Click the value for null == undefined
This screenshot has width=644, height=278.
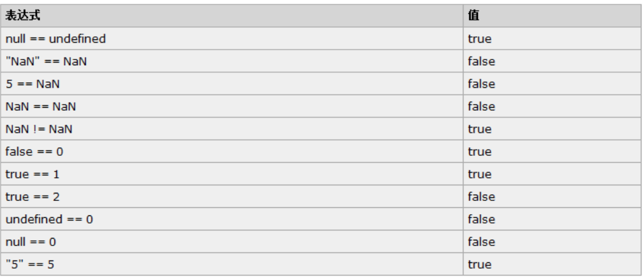click(479, 39)
